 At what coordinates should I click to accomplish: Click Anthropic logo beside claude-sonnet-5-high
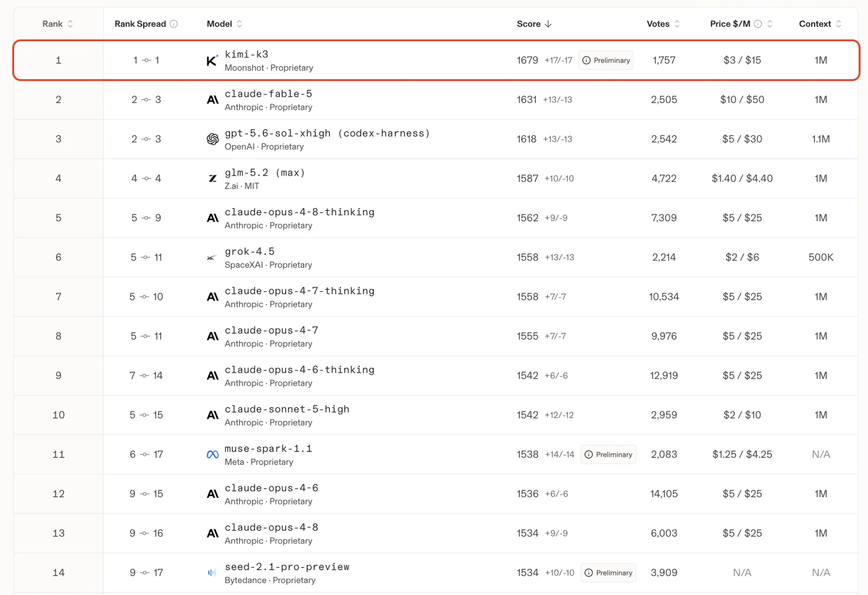(213, 415)
